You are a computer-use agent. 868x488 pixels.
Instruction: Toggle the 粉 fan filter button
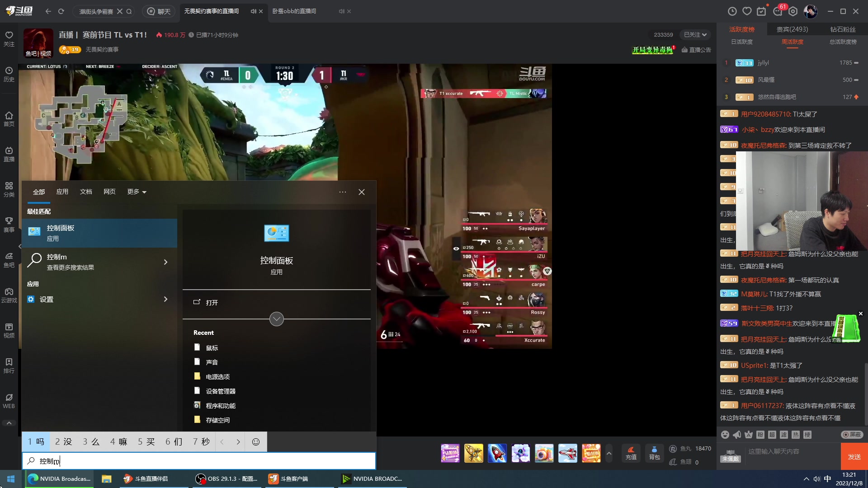tap(760, 435)
